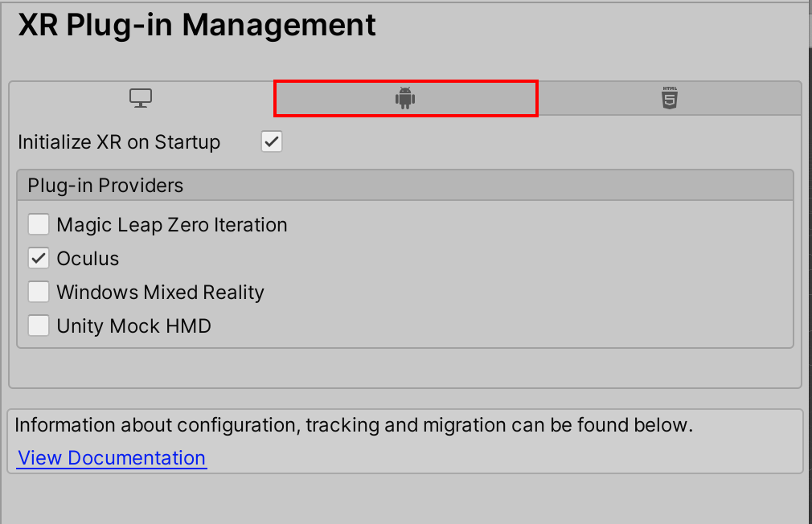
Task: Click the "Initialize XR on Startup" label
Action: [119, 143]
